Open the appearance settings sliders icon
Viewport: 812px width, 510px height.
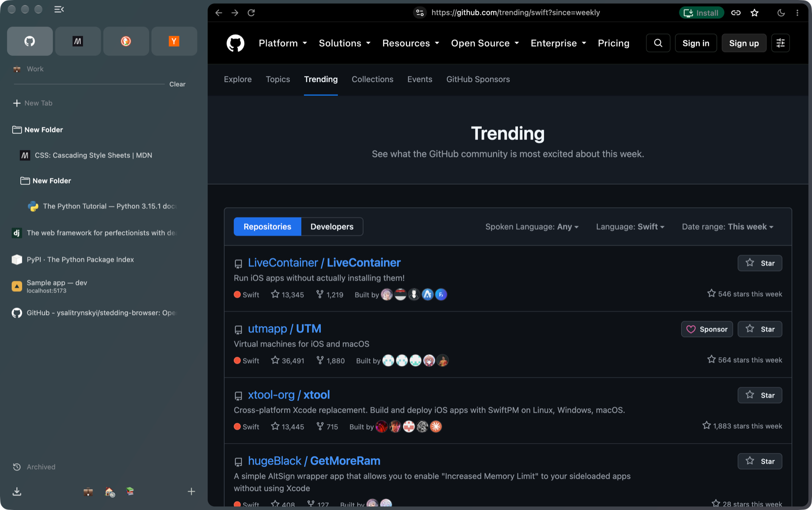click(x=780, y=43)
